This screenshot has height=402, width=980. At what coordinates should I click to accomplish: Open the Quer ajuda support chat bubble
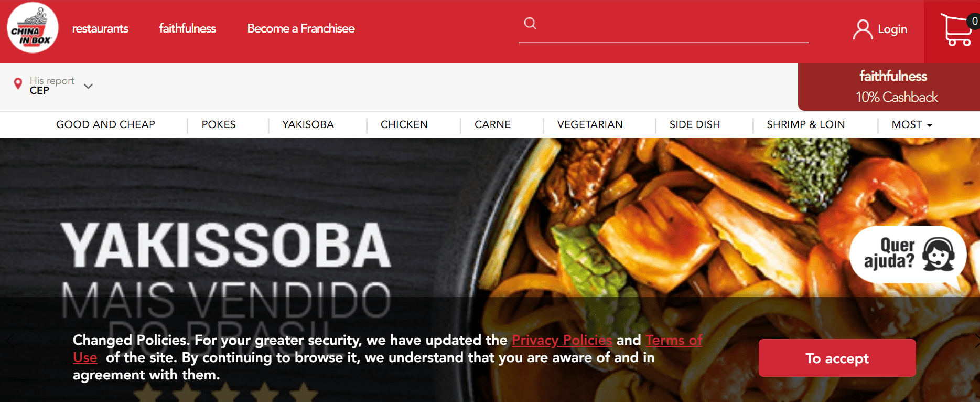pos(908,254)
